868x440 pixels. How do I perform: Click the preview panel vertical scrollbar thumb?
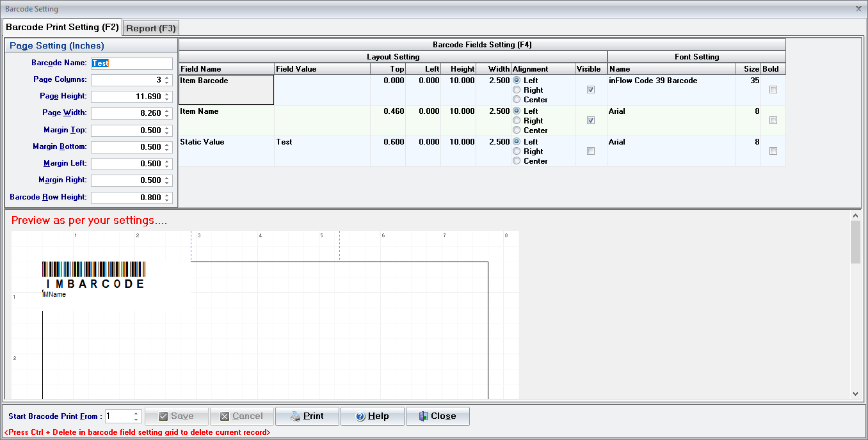[x=856, y=242]
